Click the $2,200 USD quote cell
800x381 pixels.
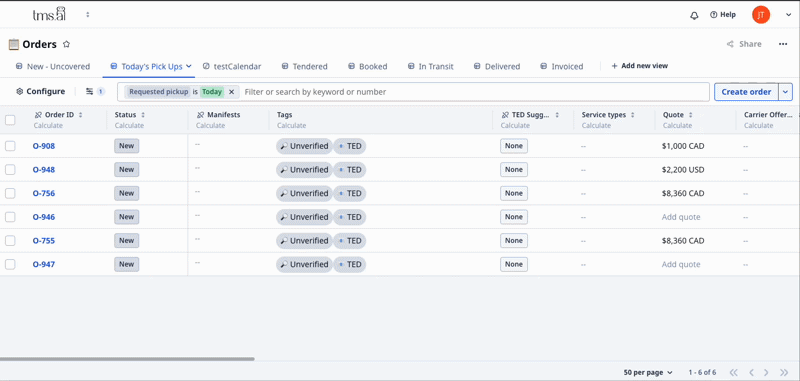point(683,169)
